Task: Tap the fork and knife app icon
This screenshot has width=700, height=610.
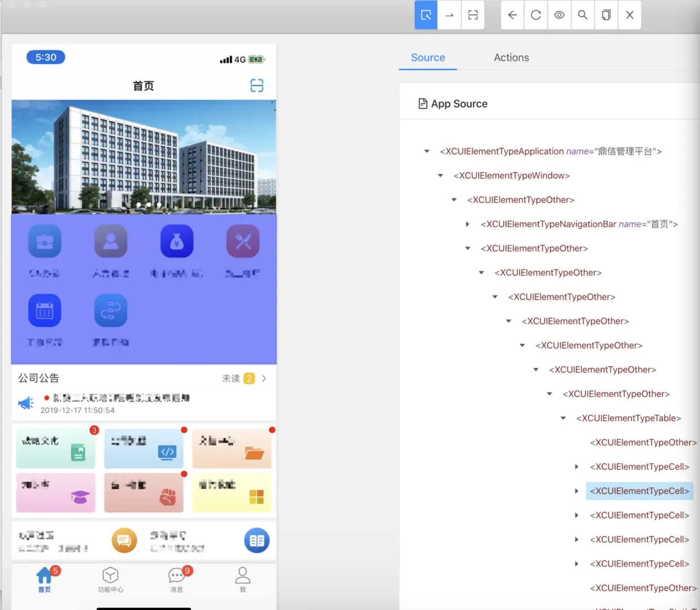Action: pos(243,241)
